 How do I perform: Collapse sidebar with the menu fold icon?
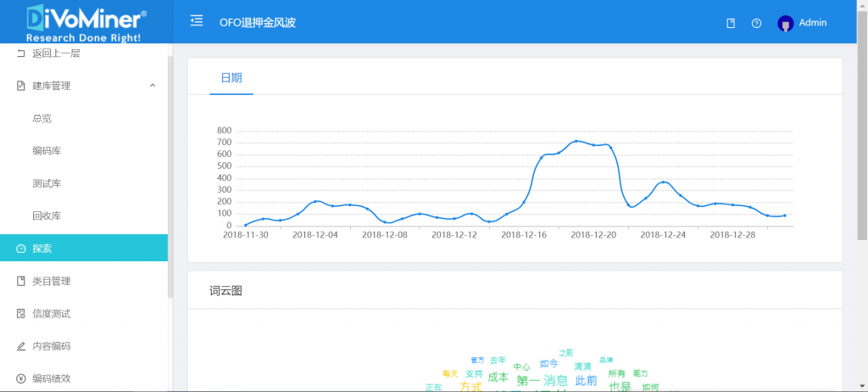click(x=197, y=21)
